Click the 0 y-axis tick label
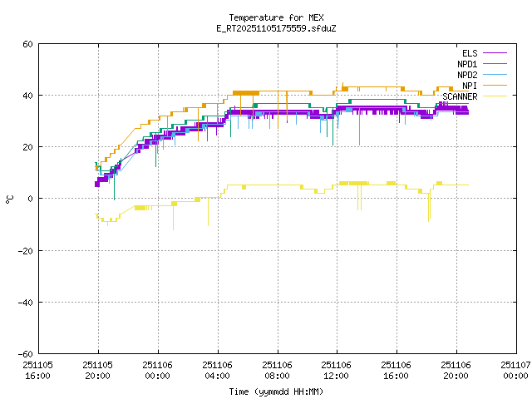This screenshot has width=532, height=399. tap(30, 199)
